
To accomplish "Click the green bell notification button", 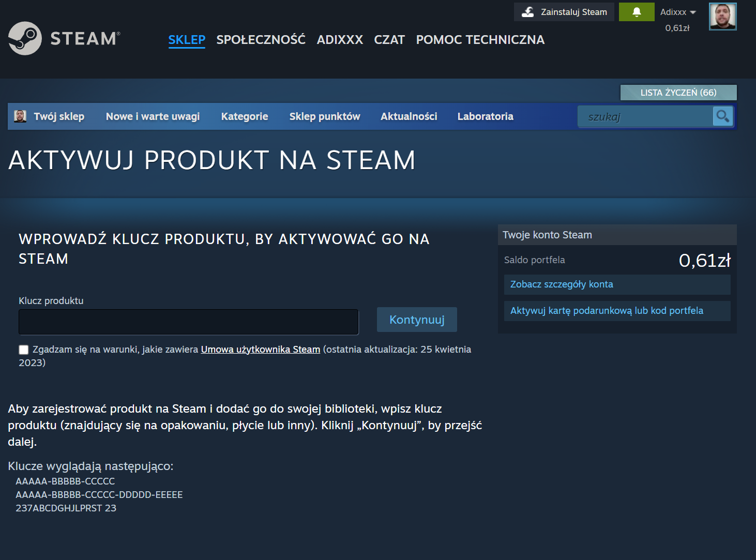I will 636,11.
